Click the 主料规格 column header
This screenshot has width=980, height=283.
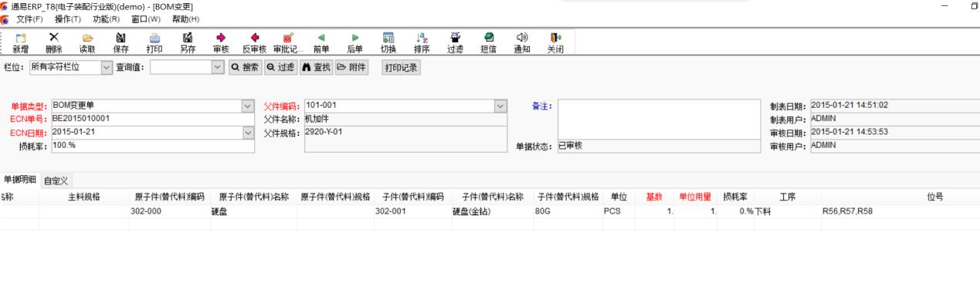pyautogui.click(x=84, y=197)
